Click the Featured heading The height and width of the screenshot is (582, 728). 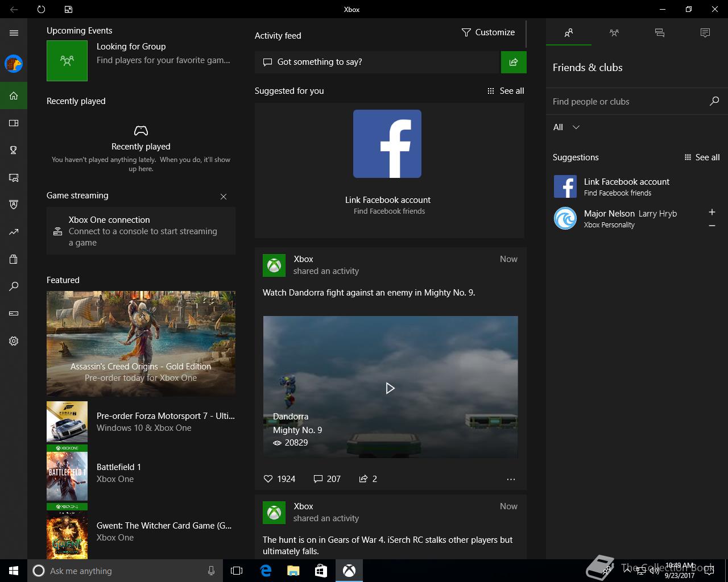click(63, 280)
